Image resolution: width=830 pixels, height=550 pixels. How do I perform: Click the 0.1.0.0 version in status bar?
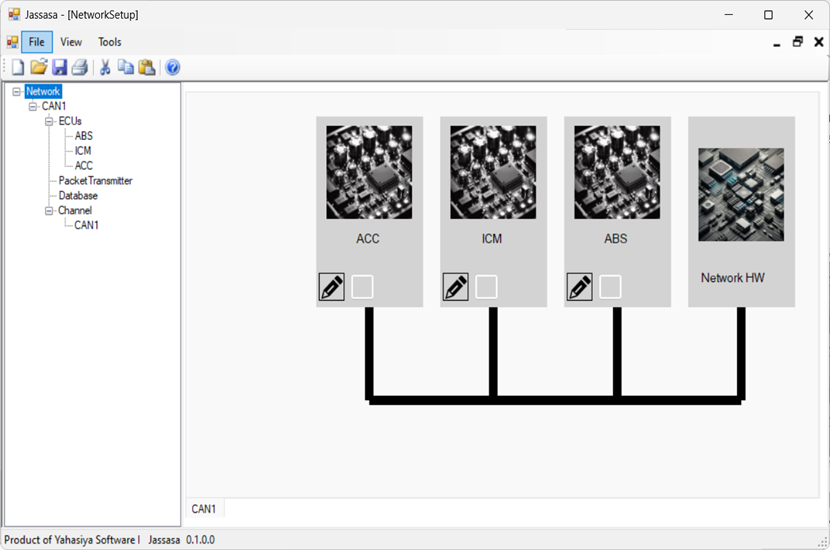point(200,540)
